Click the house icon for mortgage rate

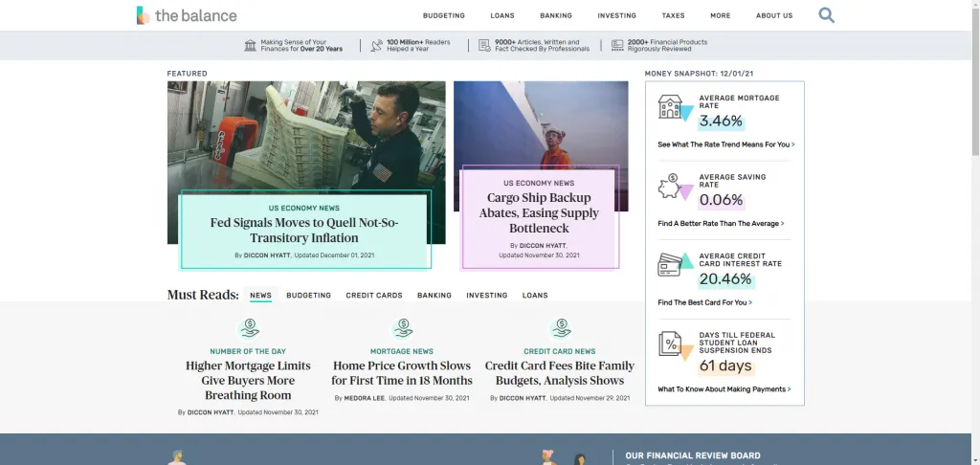(x=670, y=107)
